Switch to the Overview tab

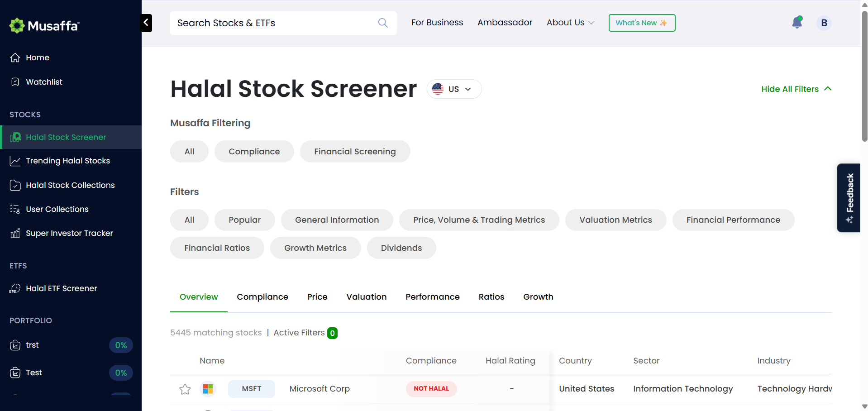[199, 297]
